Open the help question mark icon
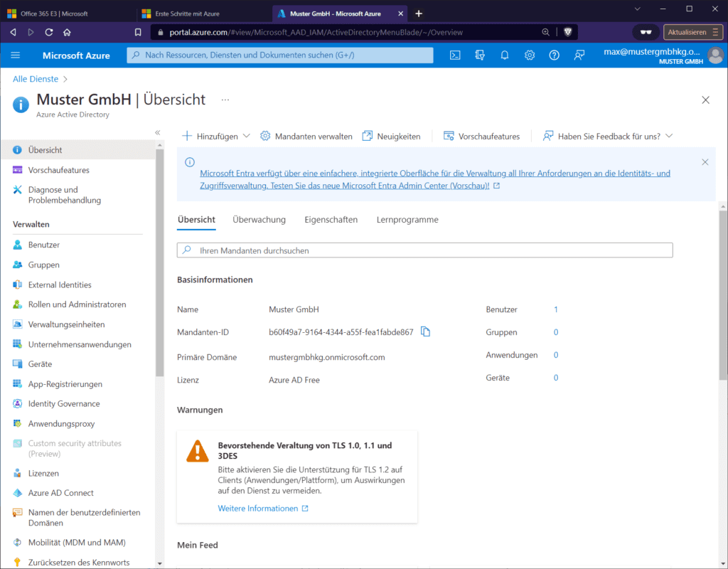Viewport: 728px width, 569px height. point(554,55)
